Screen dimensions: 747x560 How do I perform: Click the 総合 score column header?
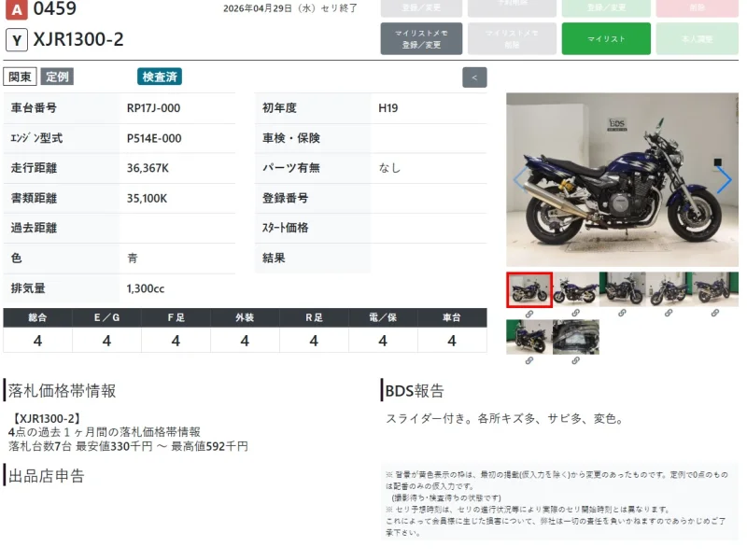point(37,317)
